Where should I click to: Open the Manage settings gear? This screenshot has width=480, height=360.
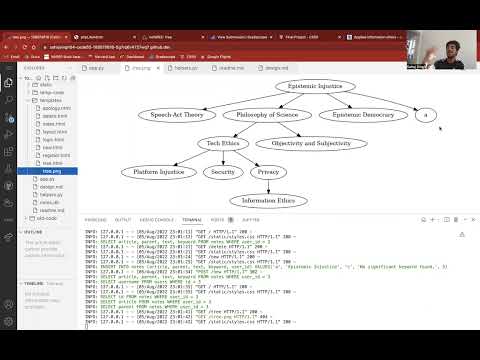click(x=8, y=322)
